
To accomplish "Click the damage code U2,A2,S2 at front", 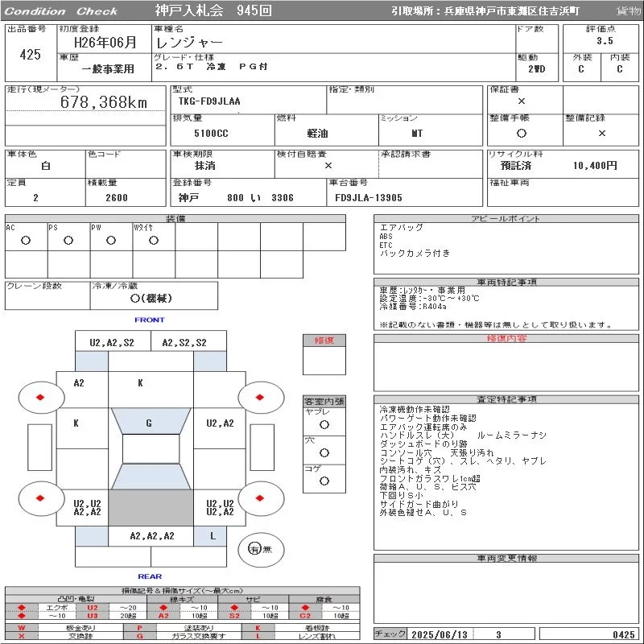I will pos(112,343).
